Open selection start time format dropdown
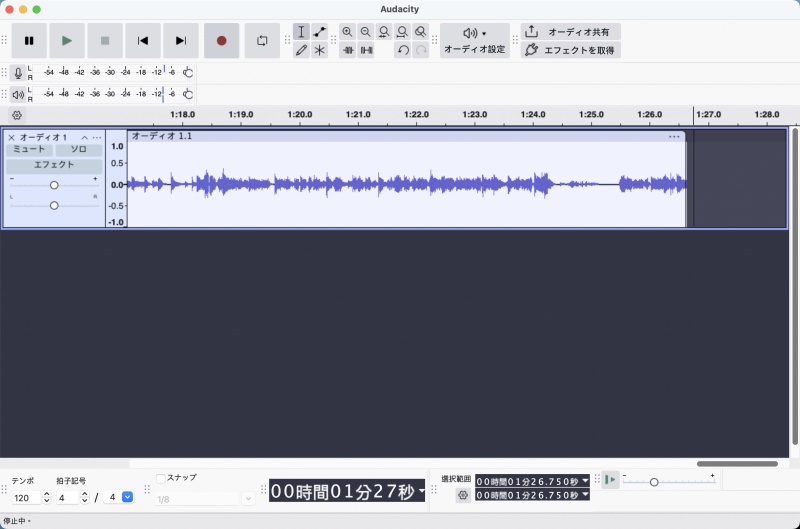 pos(585,481)
